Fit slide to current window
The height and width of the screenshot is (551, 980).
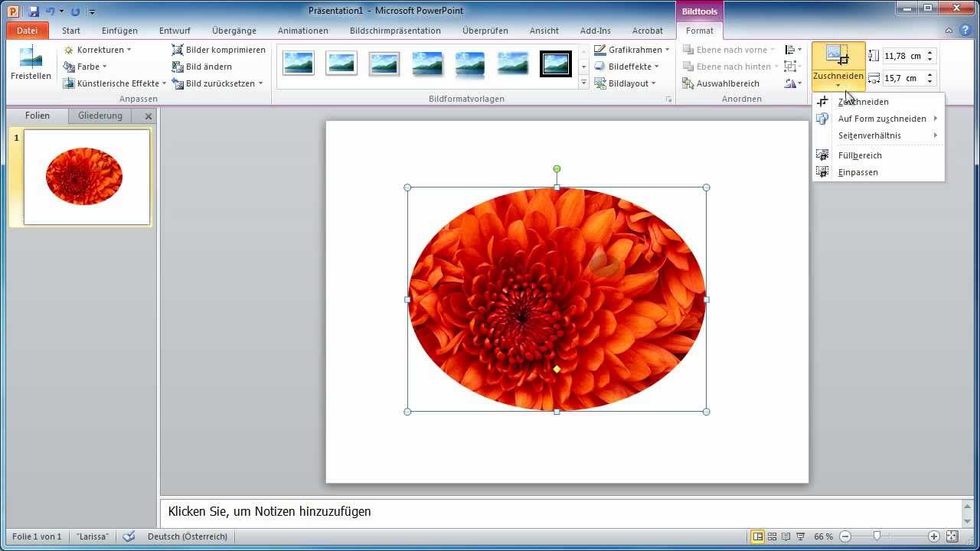click(x=952, y=536)
